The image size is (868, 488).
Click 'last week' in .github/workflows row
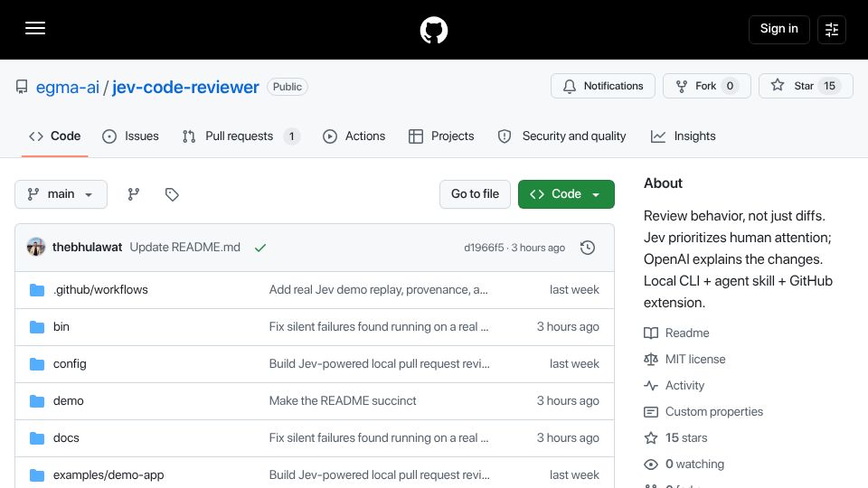574,290
